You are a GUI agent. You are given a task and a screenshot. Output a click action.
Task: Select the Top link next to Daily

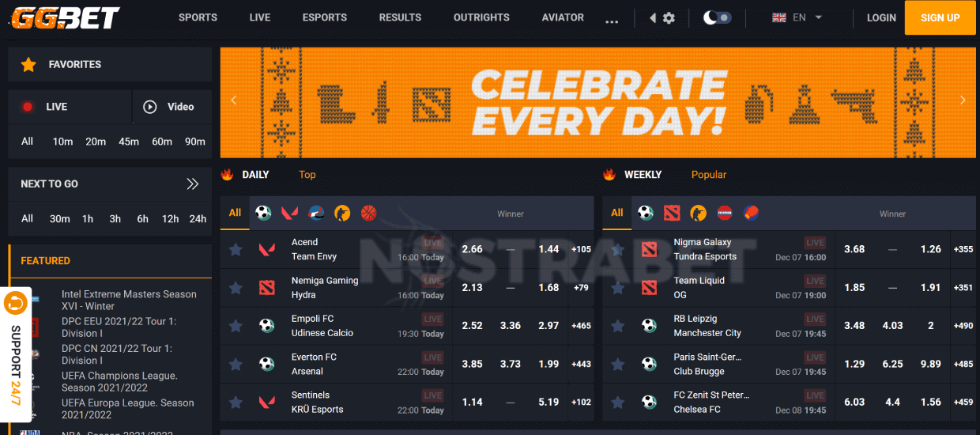point(307,175)
